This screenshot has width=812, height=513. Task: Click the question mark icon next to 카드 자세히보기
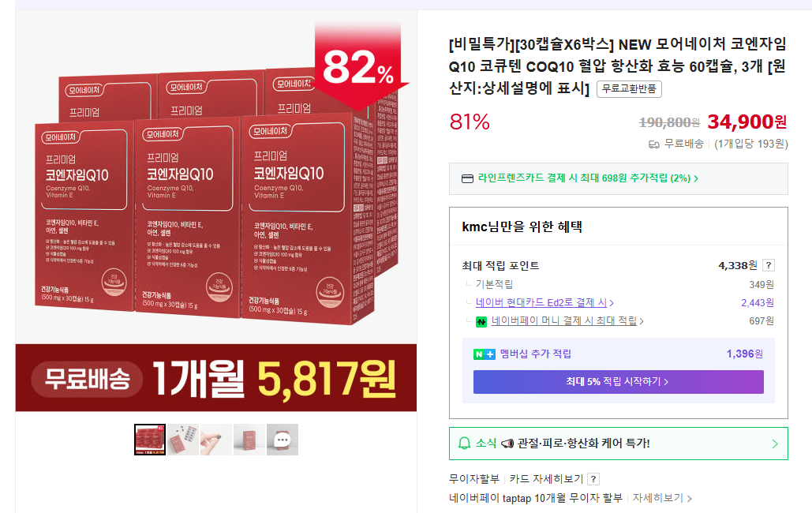[593, 479]
